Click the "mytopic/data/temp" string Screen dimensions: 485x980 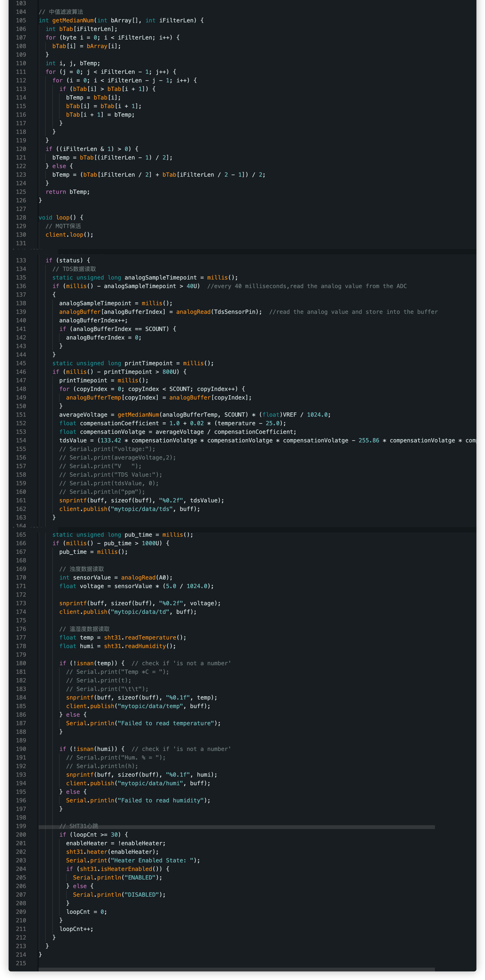pyautogui.click(x=150, y=706)
